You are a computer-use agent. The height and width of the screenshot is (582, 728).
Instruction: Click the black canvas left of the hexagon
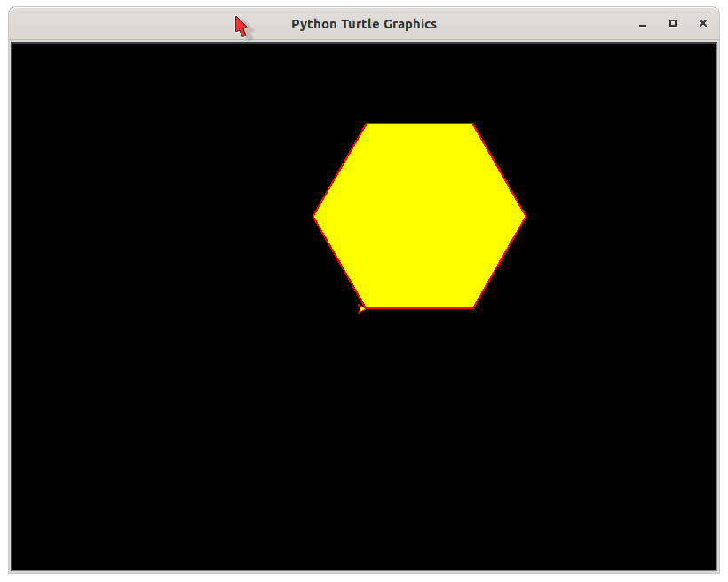(x=160, y=216)
